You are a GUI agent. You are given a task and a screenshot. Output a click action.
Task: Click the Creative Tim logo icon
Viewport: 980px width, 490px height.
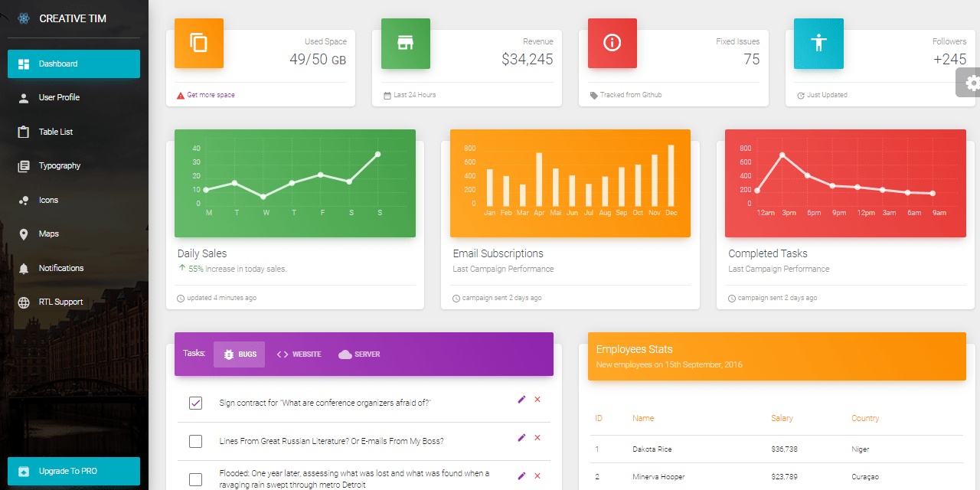pyautogui.click(x=22, y=18)
